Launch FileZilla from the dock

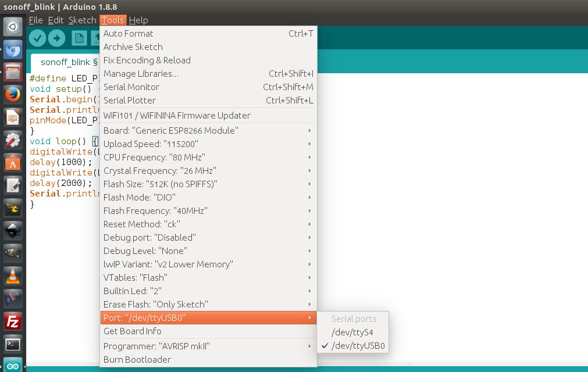pos(13,321)
